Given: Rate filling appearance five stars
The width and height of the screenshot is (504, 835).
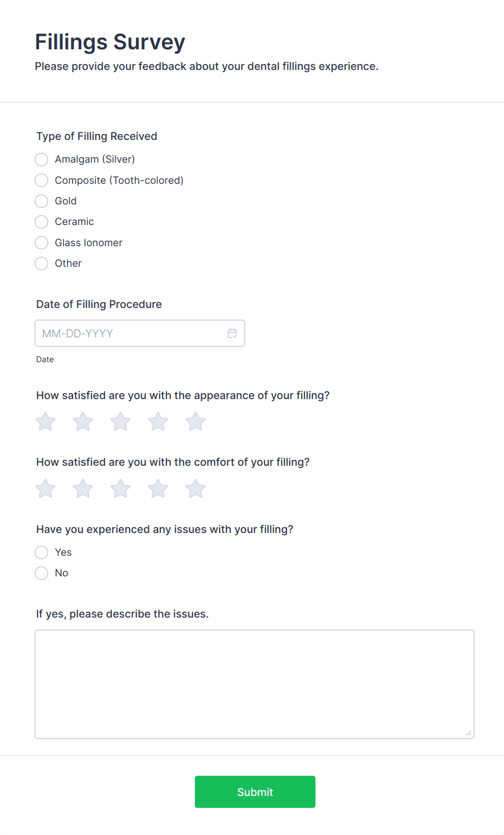Looking at the screenshot, I should (196, 421).
